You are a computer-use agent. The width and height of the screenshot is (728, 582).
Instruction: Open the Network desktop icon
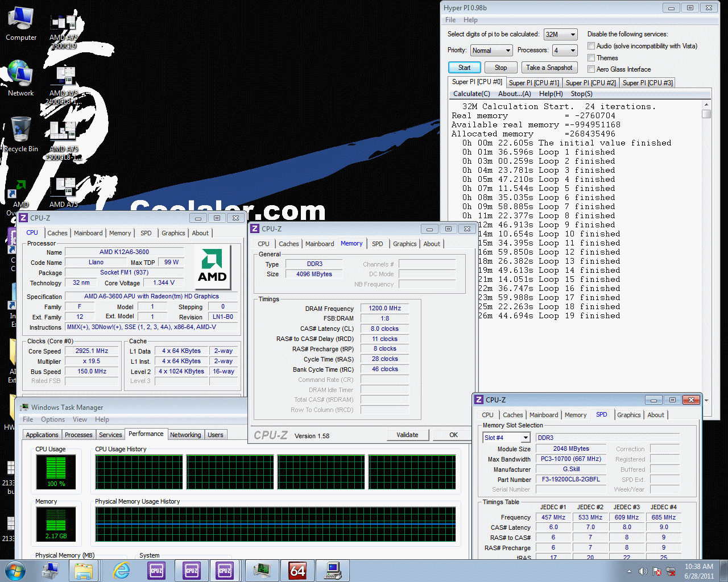coord(21,78)
